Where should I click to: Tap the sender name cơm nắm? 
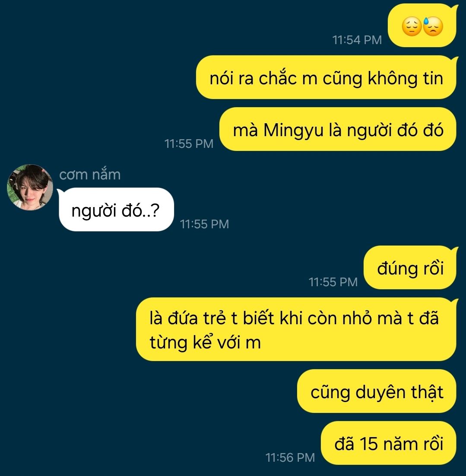click(x=90, y=175)
